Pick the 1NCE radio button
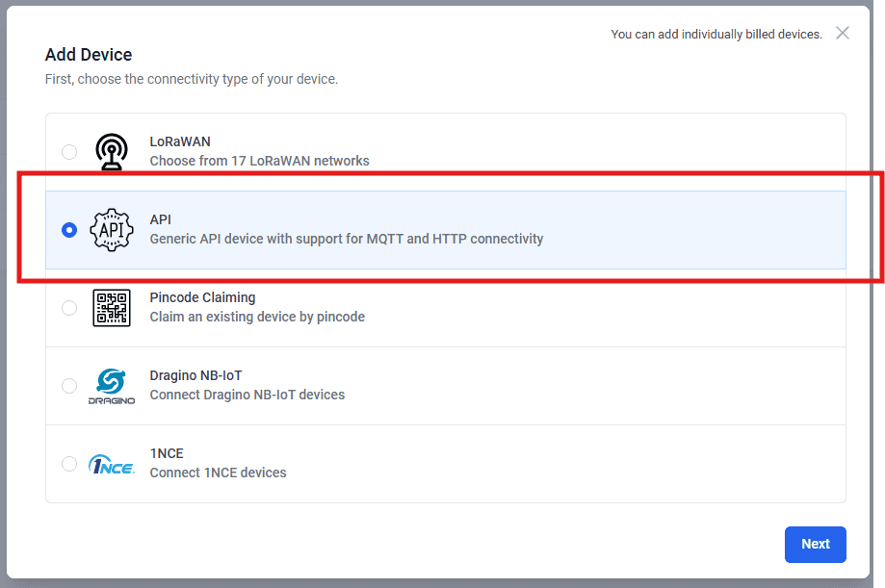This screenshot has height=588, width=885. click(x=69, y=464)
